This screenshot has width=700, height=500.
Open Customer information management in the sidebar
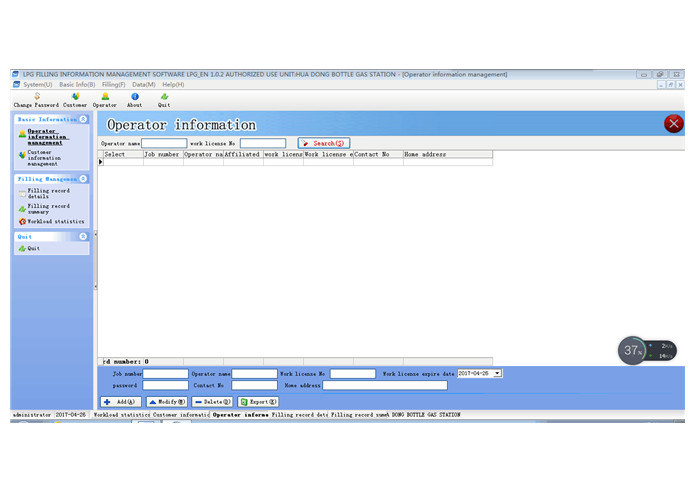(49, 158)
